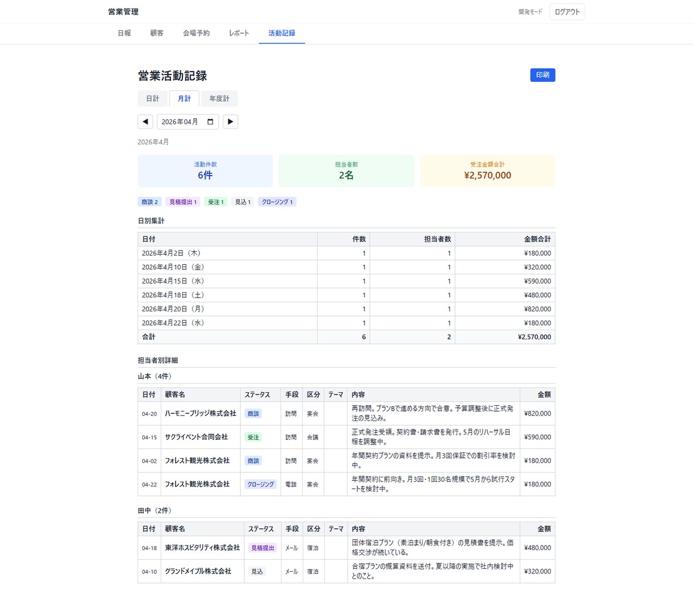The width and height of the screenshot is (693, 616).
Task: Click customer ハーモニーブリッジ株式会社
Action: coord(201,414)
